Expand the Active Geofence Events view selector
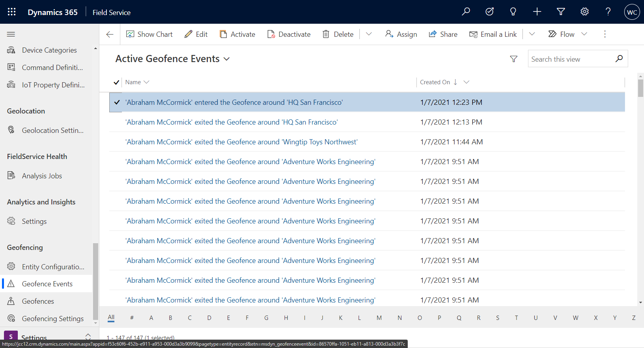 (226, 59)
